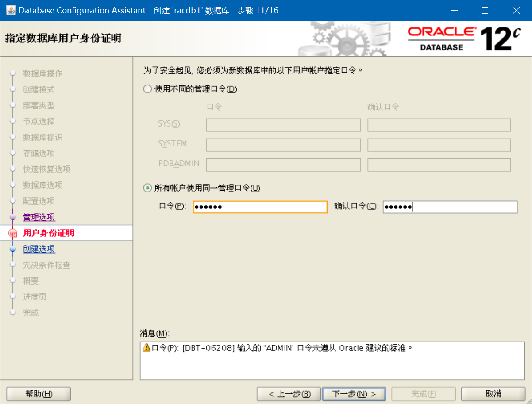This screenshot has height=404, width=532.
Task: Click the 先决条件检查 step label
Action: tap(46, 265)
